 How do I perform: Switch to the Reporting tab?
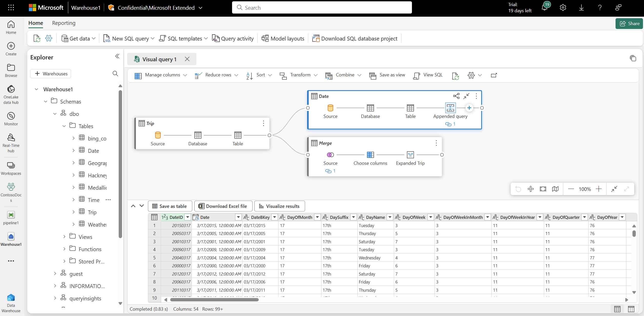64,23
